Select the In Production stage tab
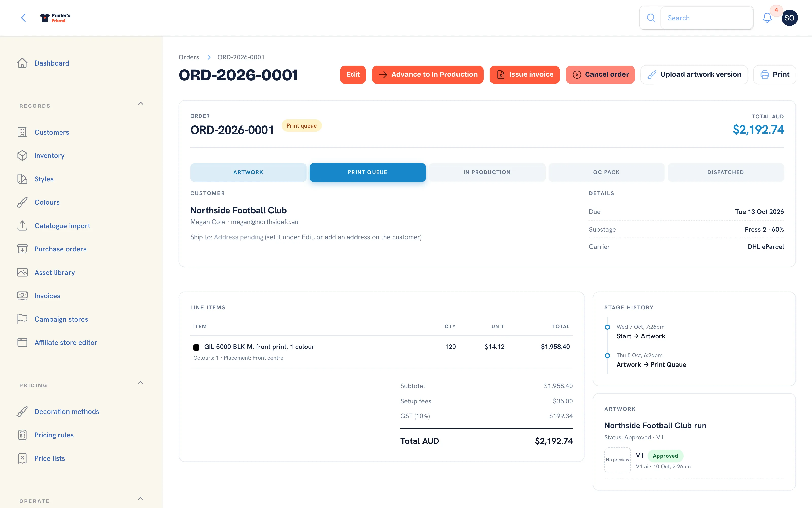This screenshot has width=812, height=508. click(x=487, y=172)
